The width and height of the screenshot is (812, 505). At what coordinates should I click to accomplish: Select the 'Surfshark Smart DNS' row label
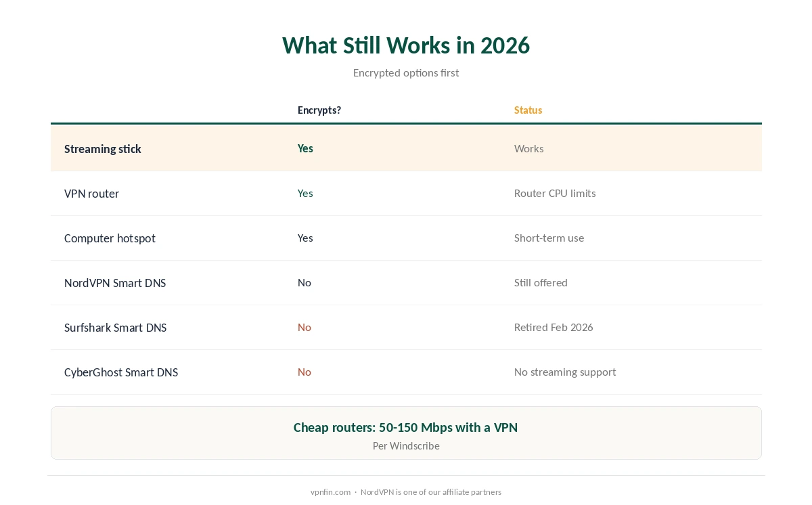(x=115, y=328)
